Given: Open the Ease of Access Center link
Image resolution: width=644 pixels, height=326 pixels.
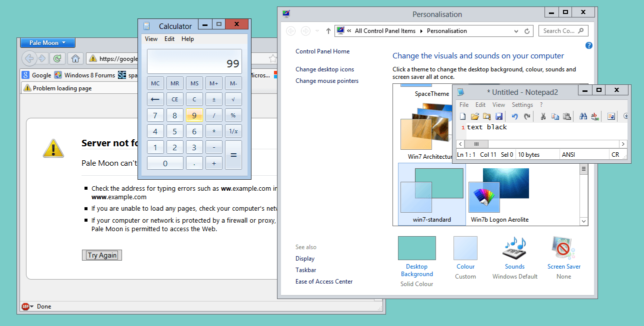Looking at the screenshot, I should pos(324,282).
